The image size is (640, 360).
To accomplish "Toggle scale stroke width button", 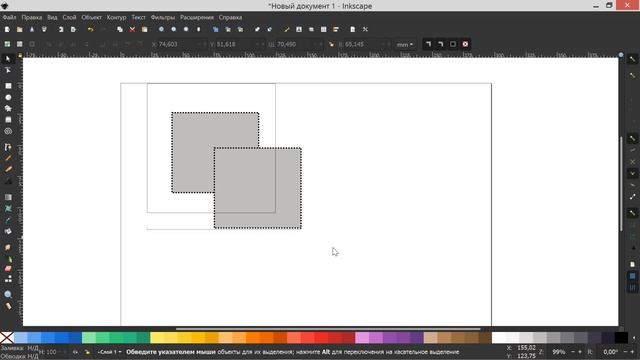I will 428,44.
